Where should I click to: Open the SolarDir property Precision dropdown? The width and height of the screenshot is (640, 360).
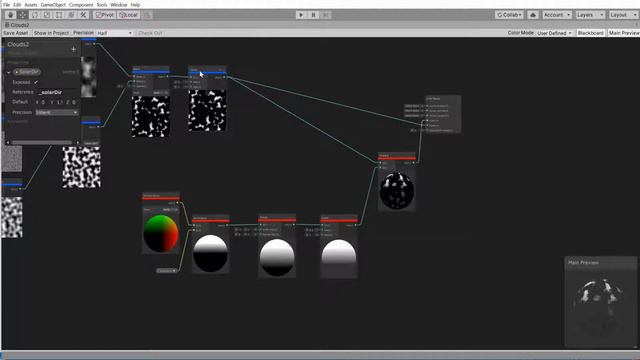(56, 112)
